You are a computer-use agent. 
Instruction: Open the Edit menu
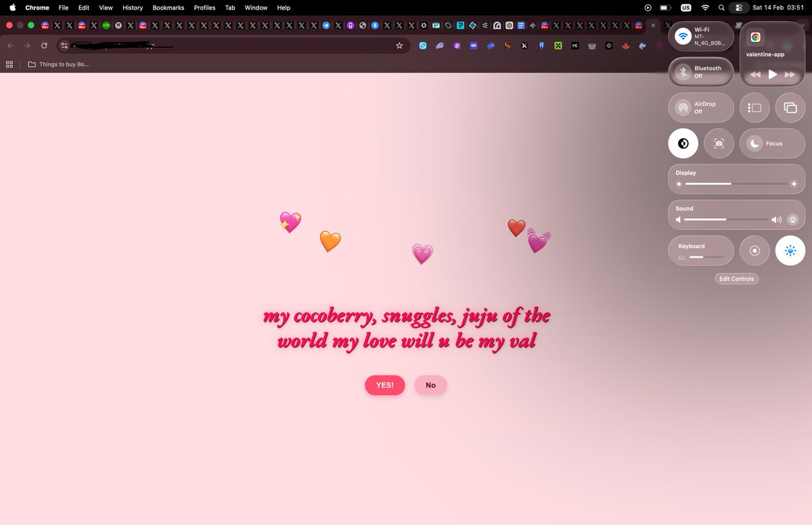click(84, 7)
